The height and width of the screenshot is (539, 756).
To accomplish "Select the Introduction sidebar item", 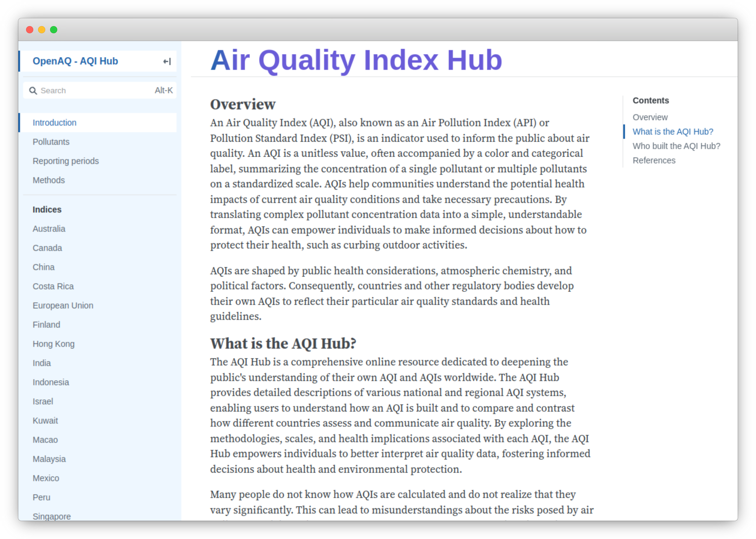I will [55, 123].
